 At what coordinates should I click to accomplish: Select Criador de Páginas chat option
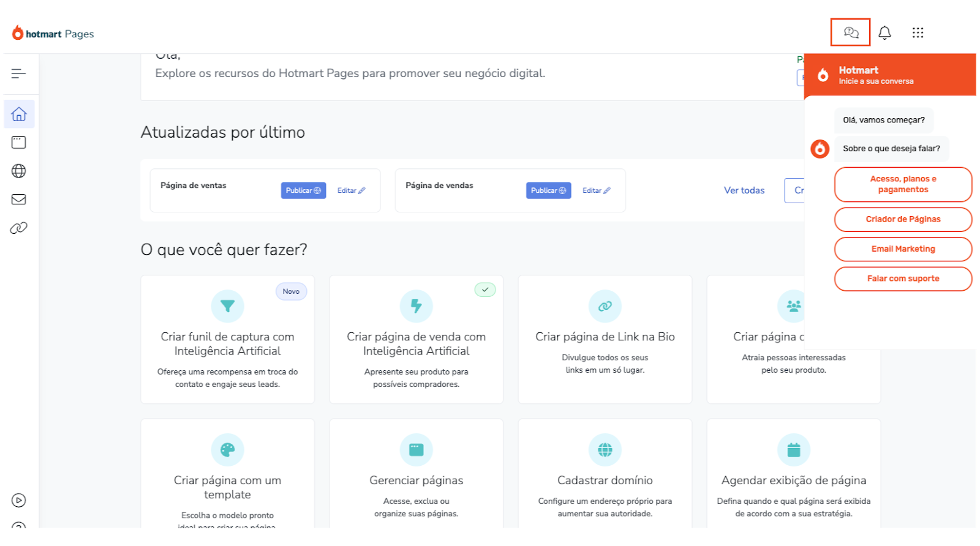pyautogui.click(x=903, y=219)
